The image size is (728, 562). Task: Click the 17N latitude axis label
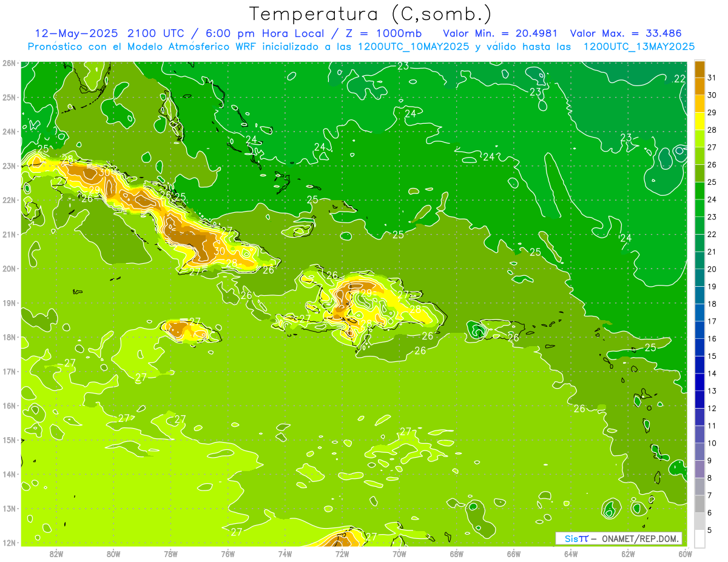[x=9, y=371]
